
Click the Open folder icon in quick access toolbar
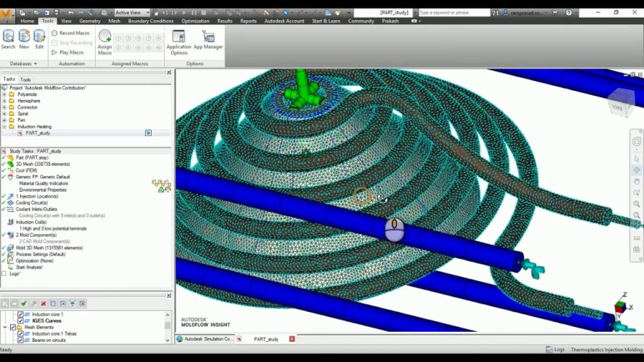pyautogui.click(x=36, y=13)
